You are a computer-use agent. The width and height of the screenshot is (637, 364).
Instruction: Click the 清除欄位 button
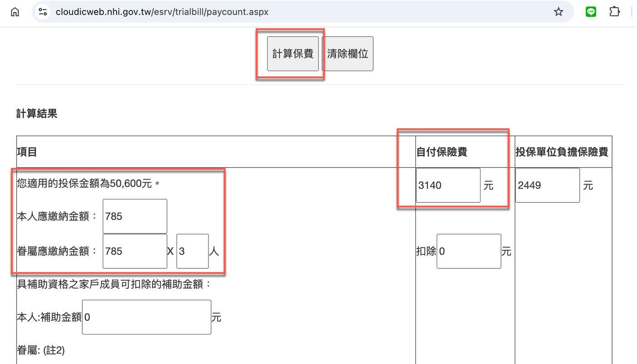(x=347, y=53)
